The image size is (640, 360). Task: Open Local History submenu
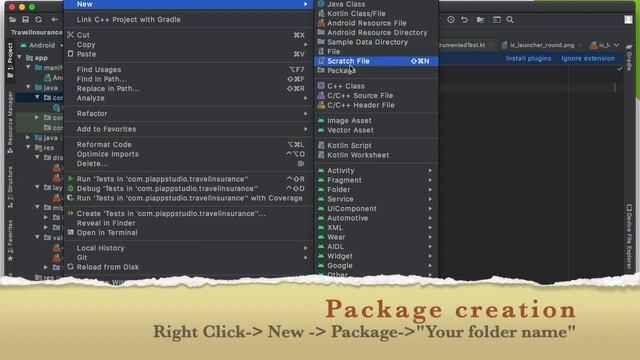point(188,248)
